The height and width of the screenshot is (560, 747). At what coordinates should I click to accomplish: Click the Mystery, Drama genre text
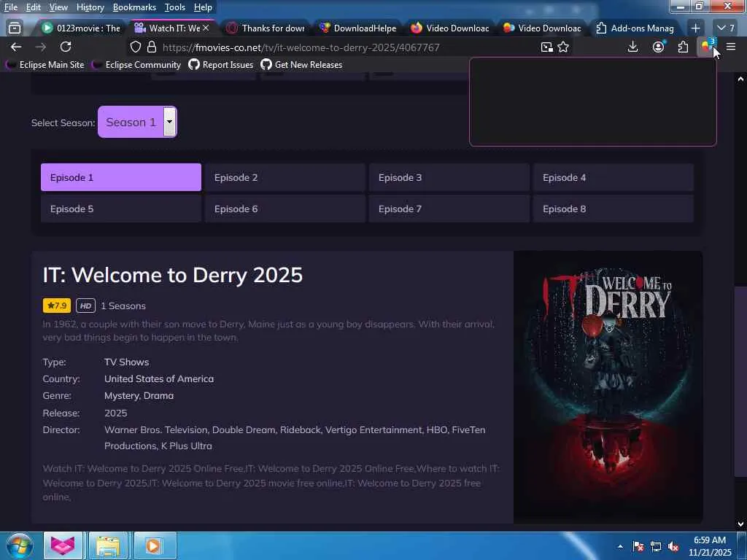(139, 395)
